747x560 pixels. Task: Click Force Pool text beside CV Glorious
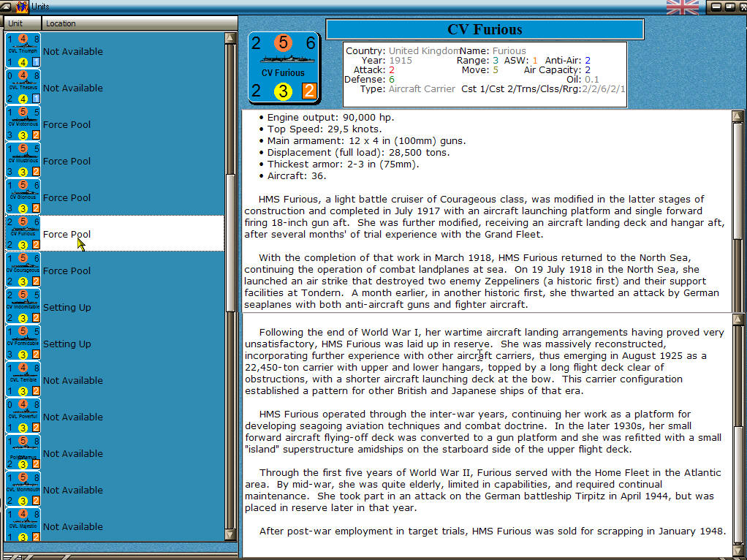(x=67, y=198)
